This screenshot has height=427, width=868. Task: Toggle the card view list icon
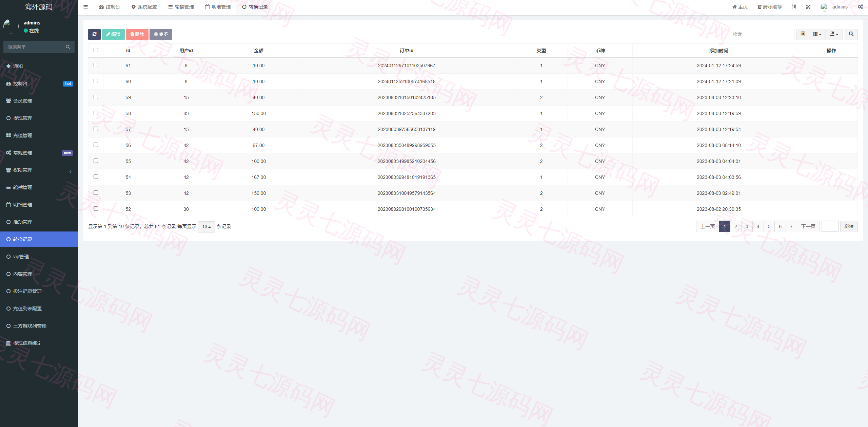[803, 34]
